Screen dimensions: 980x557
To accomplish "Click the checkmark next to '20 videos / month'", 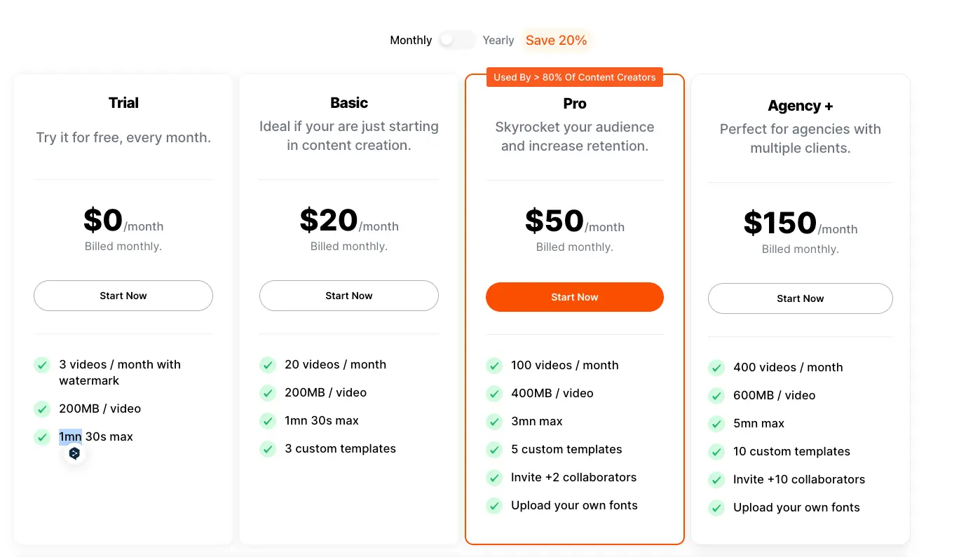I will point(268,364).
